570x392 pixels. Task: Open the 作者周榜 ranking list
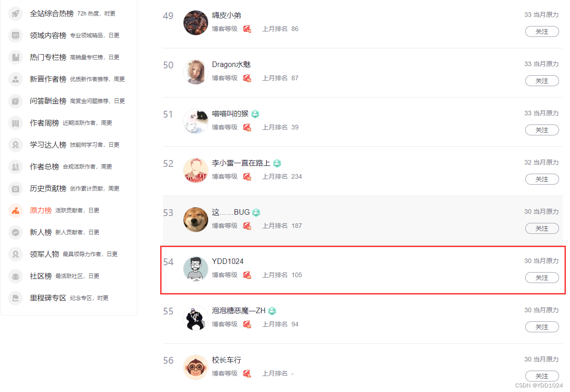point(44,123)
